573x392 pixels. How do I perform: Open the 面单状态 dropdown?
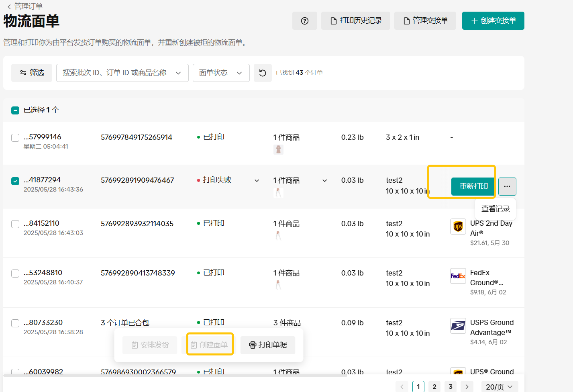tap(221, 73)
